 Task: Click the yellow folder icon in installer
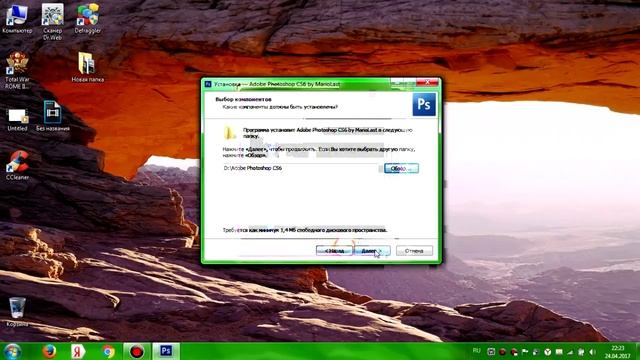pyautogui.click(x=229, y=133)
